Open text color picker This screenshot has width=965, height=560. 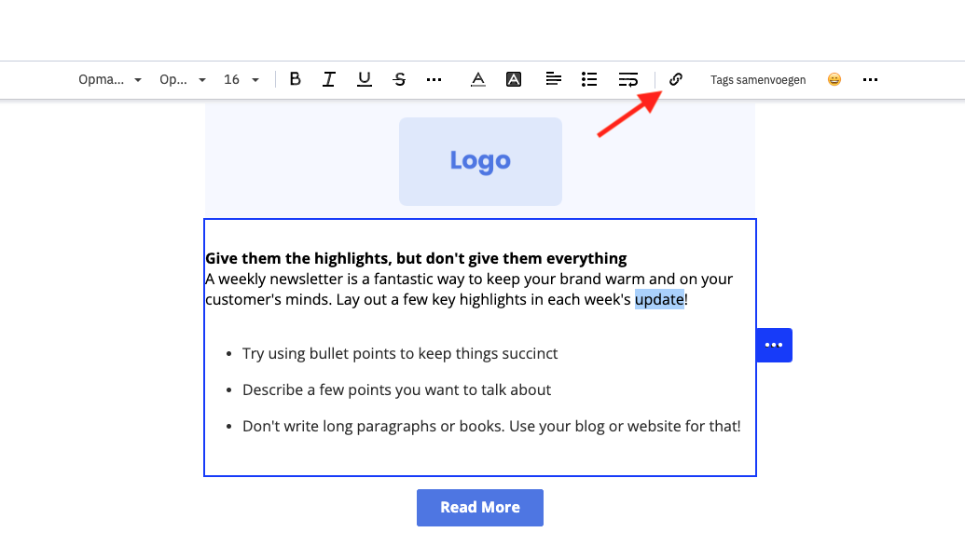(x=478, y=79)
